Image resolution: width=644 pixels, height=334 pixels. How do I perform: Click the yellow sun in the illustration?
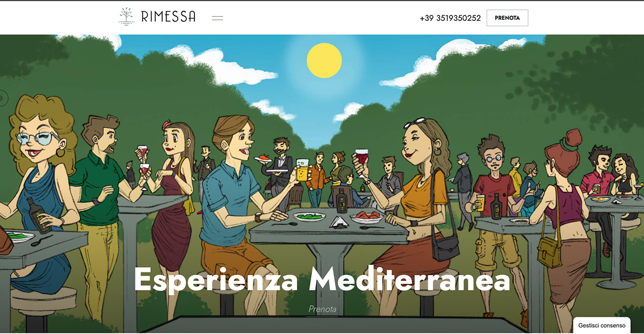click(324, 60)
